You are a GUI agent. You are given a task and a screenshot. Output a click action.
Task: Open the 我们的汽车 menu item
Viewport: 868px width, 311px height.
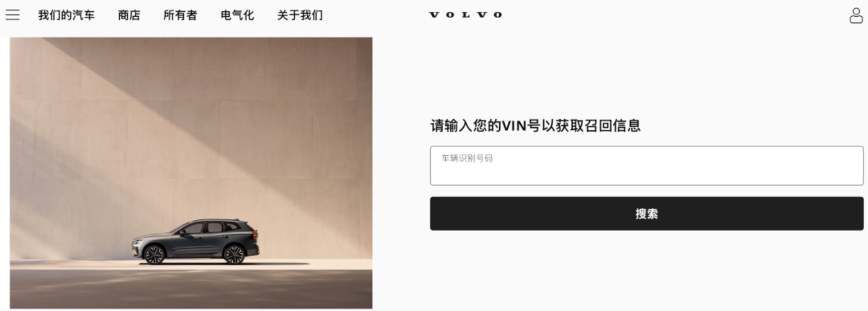(66, 15)
